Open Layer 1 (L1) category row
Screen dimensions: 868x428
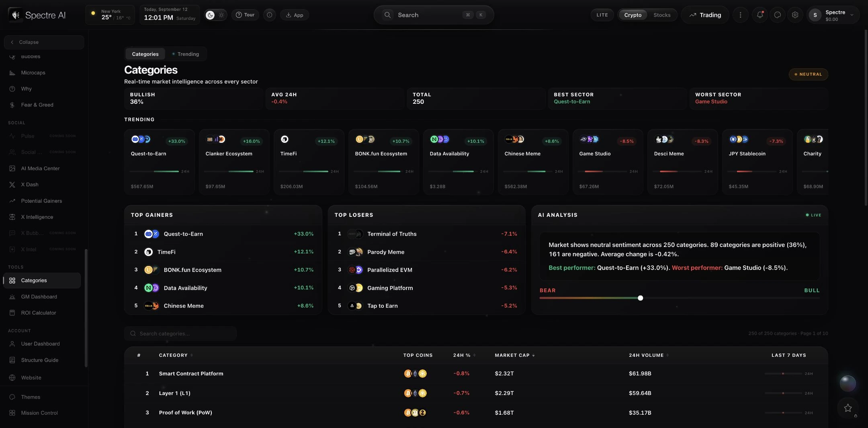pos(476,393)
